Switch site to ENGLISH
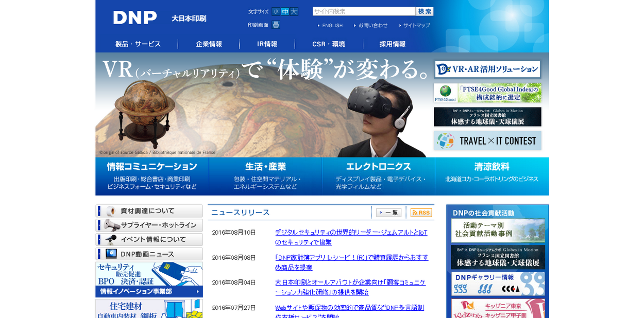The image size is (644, 318). tap(332, 25)
